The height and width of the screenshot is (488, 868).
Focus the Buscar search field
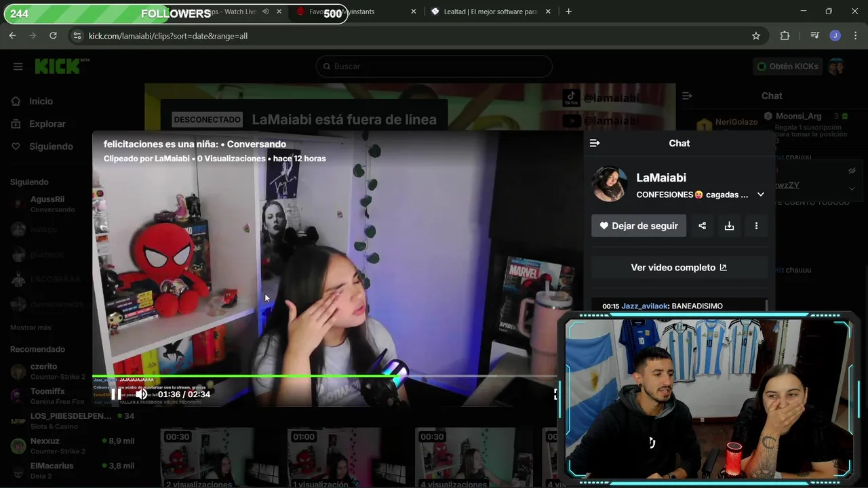434,66
